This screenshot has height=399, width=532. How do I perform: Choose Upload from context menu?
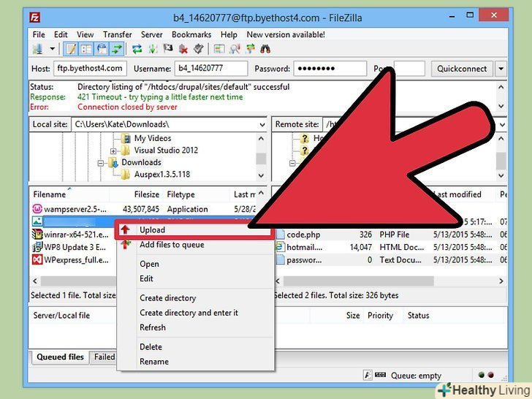point(195,229)
